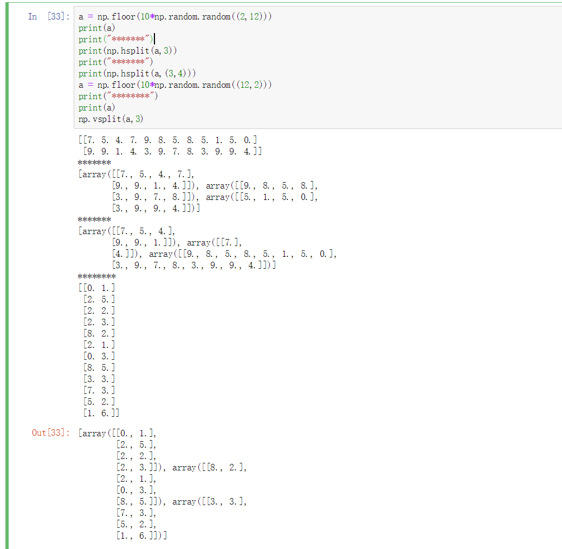The image size is (562, 549).
Task: Click the printed row [8. 5.] in 12x2 array
Action: [x=99, y=368]
